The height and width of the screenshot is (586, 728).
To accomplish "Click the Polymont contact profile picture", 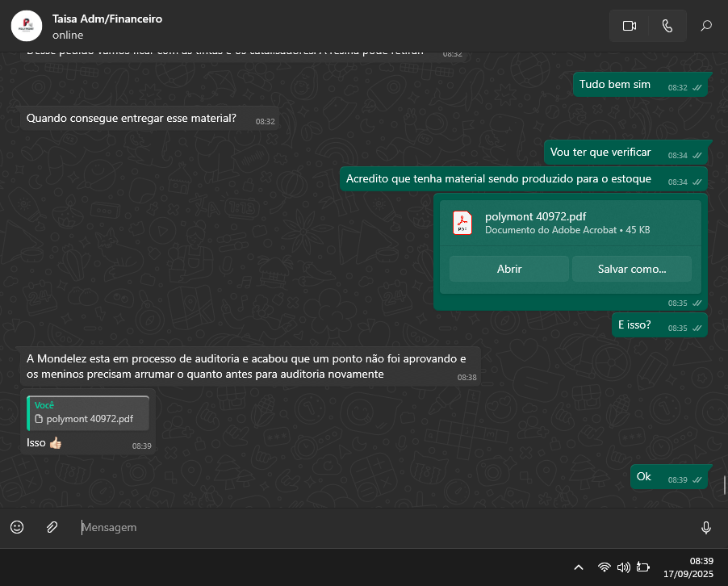I will click(x=27, y=26).
